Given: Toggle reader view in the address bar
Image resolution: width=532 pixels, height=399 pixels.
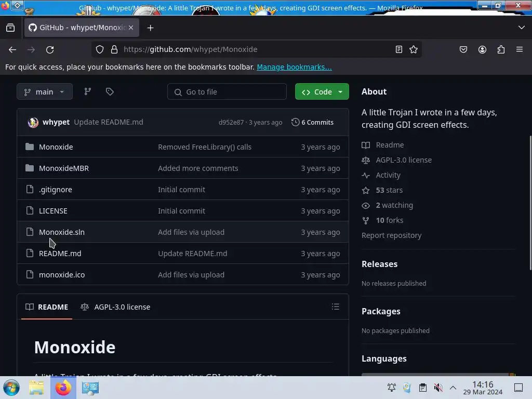Looking at the screenshot, I should click(399, 49).
